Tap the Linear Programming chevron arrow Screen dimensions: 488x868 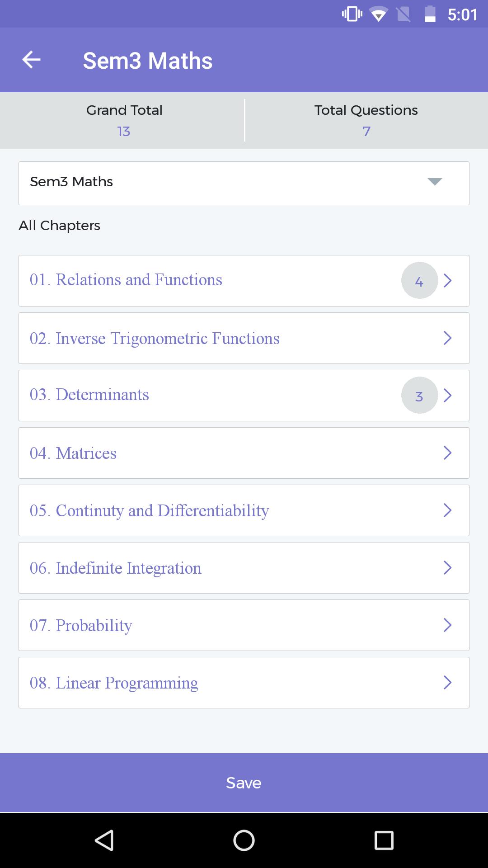click(448, 683)
